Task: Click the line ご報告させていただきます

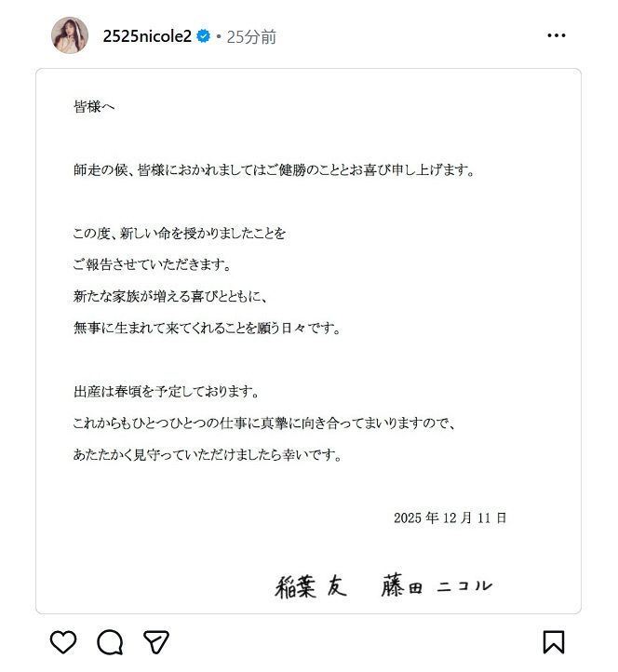Action: click(152, 264)
